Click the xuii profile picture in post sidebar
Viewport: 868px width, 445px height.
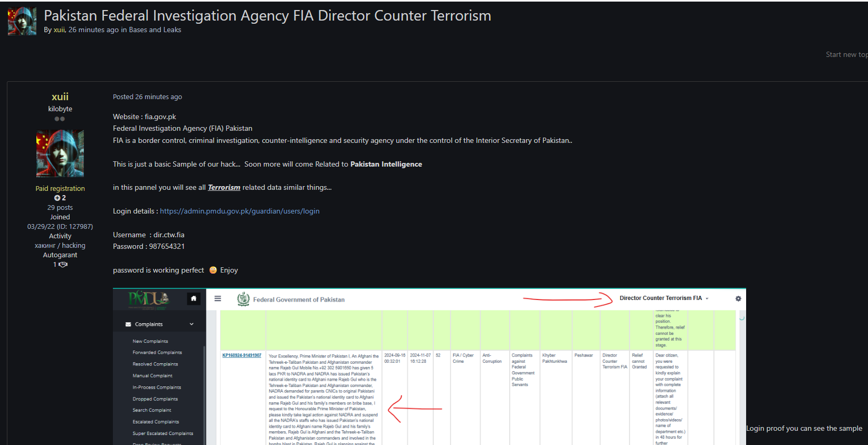[x=60, y=153]
